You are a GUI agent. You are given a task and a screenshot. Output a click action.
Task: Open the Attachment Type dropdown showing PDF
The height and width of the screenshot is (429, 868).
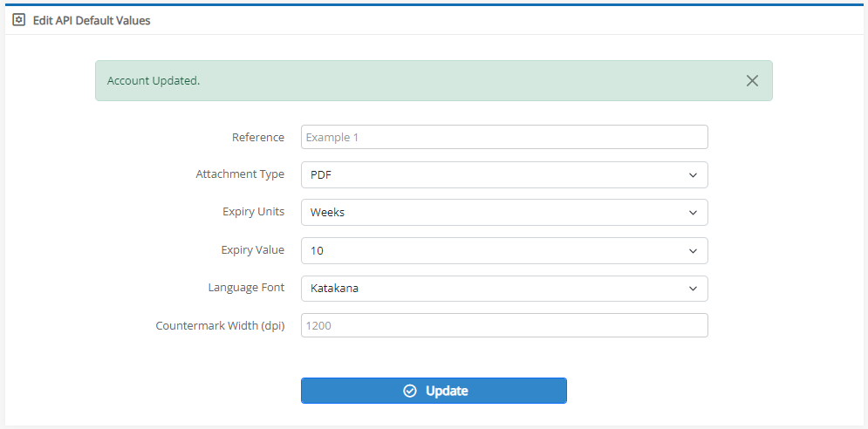pos(504,175)
